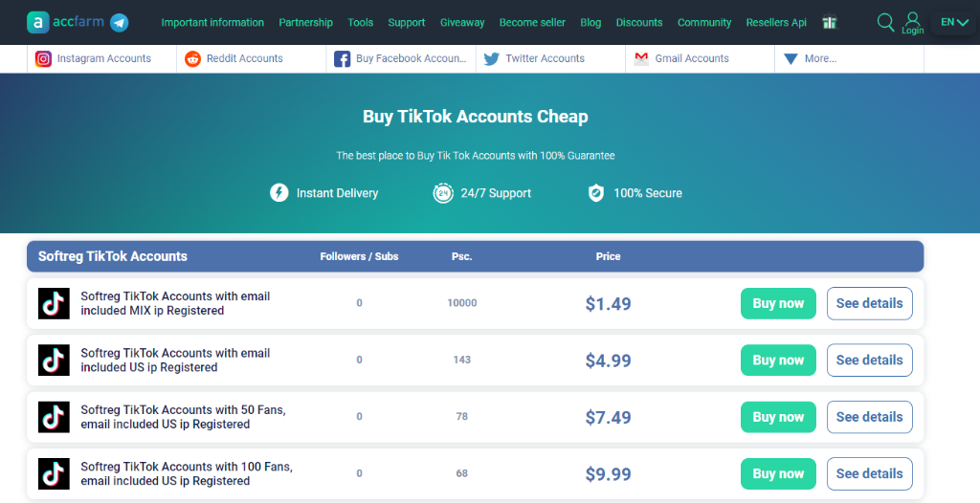Click the $9.99 price
The width and height of the screenshot is (980, 503).
coord(608,474)
